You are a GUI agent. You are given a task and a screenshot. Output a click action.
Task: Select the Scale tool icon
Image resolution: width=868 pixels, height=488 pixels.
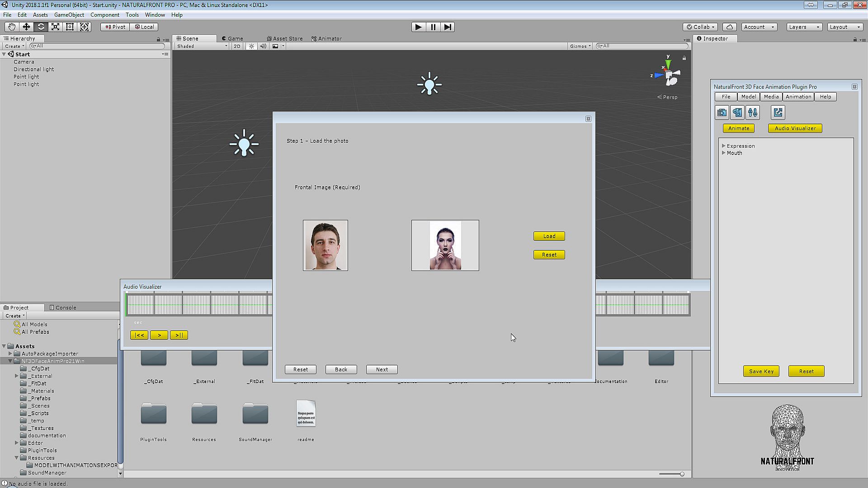55,27
